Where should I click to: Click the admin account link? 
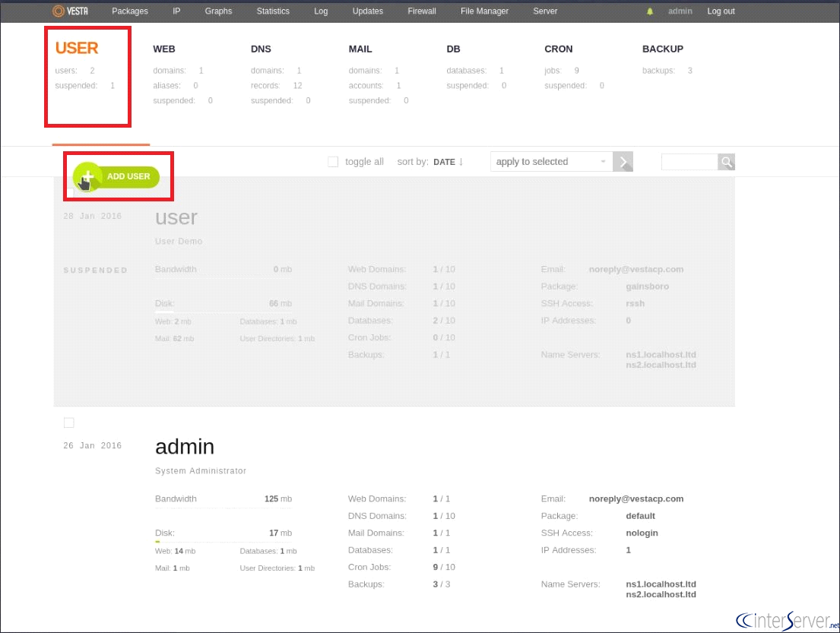(x=680, y=11)
